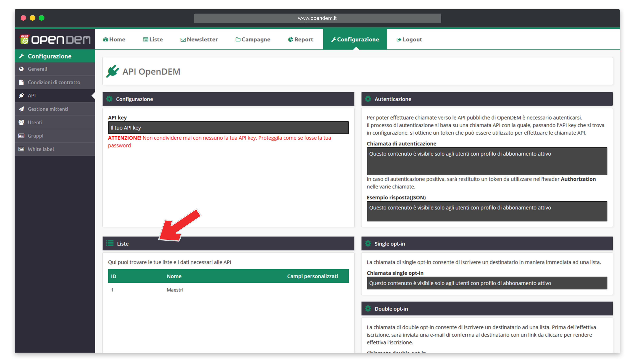This screenshot has height=364, width=635.
Task: Open Gruppi in sidebar
Action: [x=55, y=136]
